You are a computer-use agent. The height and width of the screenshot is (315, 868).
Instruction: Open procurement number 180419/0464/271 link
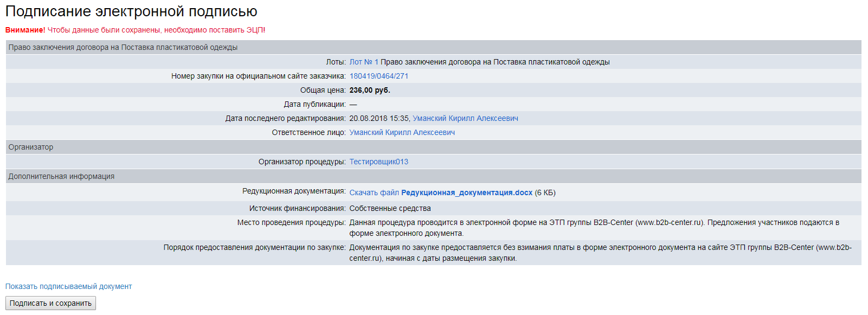pyautogui.click(x=379, y=76)
